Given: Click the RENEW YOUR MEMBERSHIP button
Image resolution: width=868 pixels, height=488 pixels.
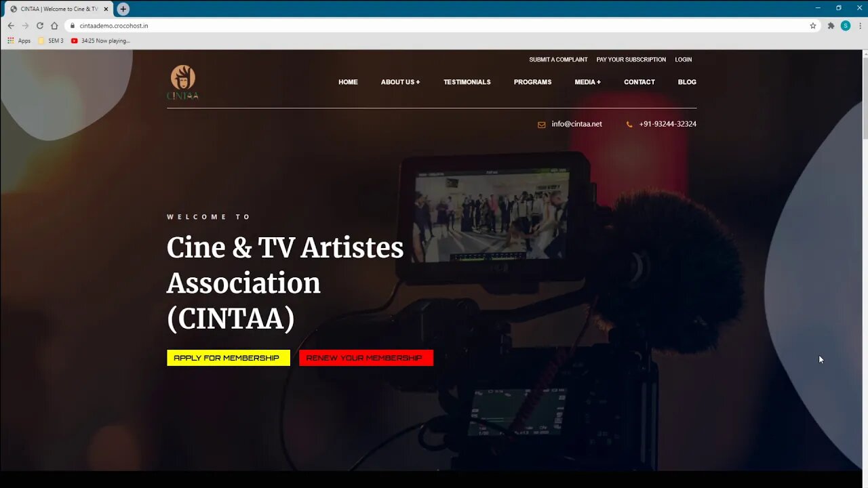Looking at the screenshot, I should pyautogui.click(x=366, y=358).
